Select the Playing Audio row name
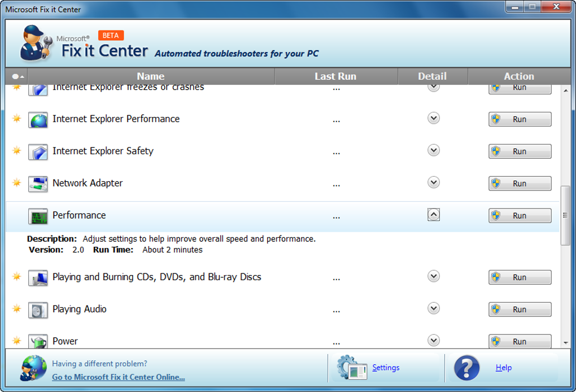The width and height of the screenshot is (576, 392). (x=80, y=310)
